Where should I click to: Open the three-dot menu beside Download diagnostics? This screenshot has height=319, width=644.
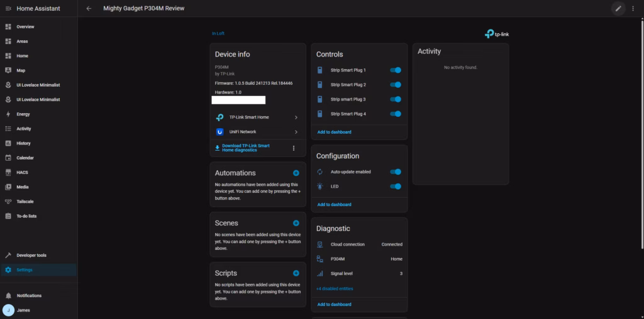[x=293, y=148]
